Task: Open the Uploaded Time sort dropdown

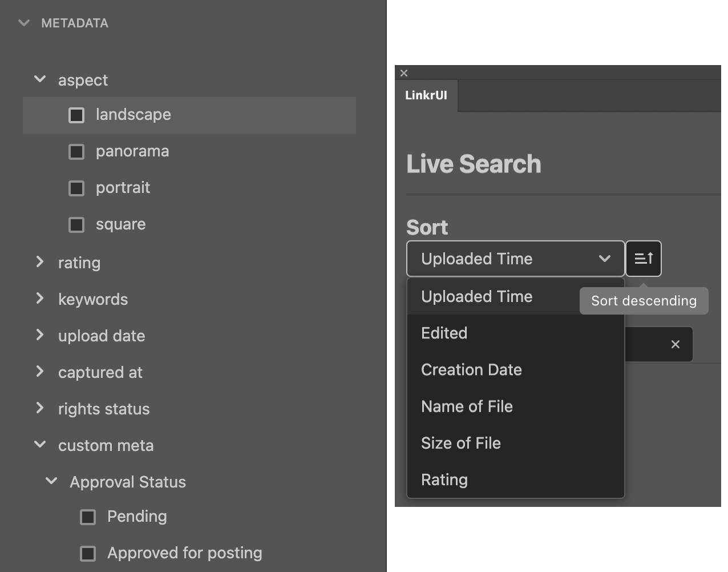Action: pyautogui.click(x=515, y=259)
